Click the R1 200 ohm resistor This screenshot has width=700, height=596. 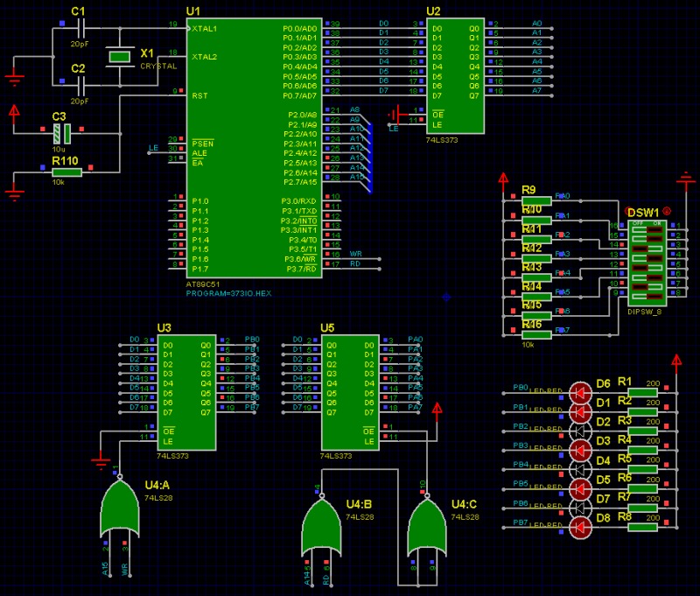[643, 391]
